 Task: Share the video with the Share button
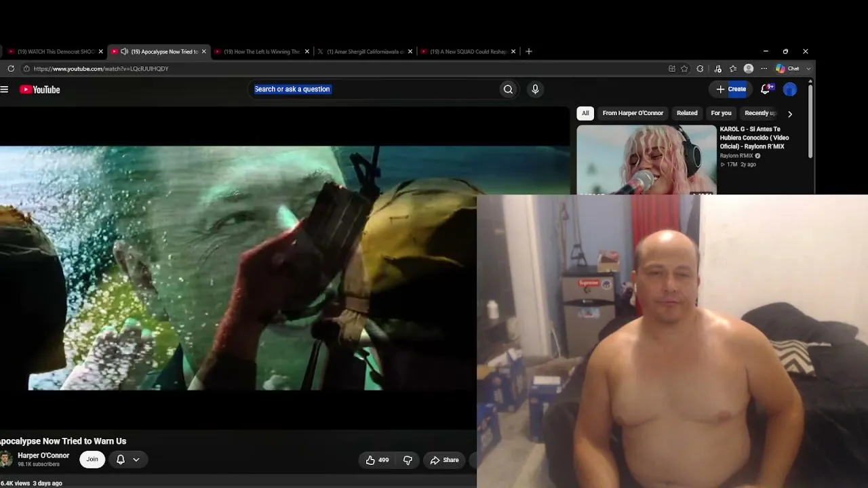tap(445, 460)
